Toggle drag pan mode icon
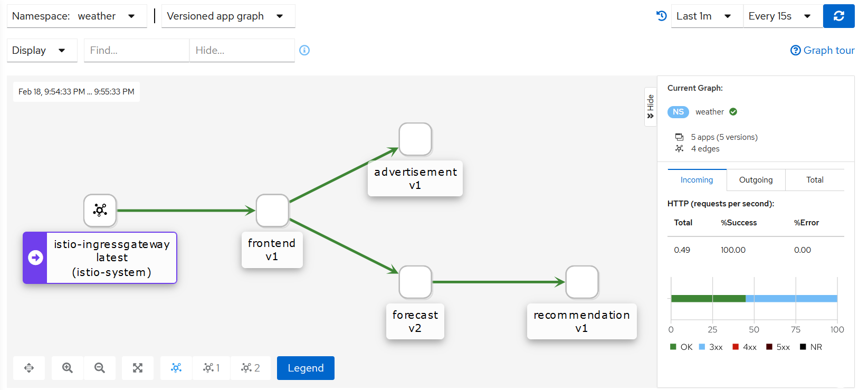The height and width of the screenshot is (390, 868). tap(29, 368)
